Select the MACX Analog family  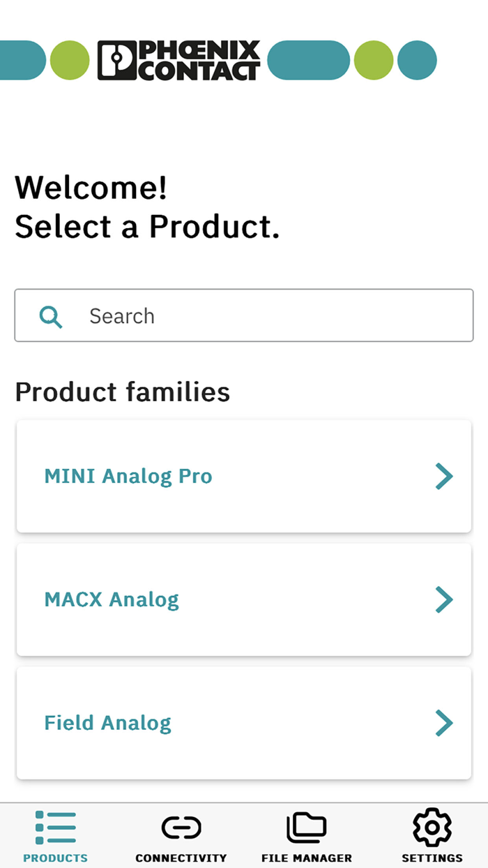click(112, 599)
